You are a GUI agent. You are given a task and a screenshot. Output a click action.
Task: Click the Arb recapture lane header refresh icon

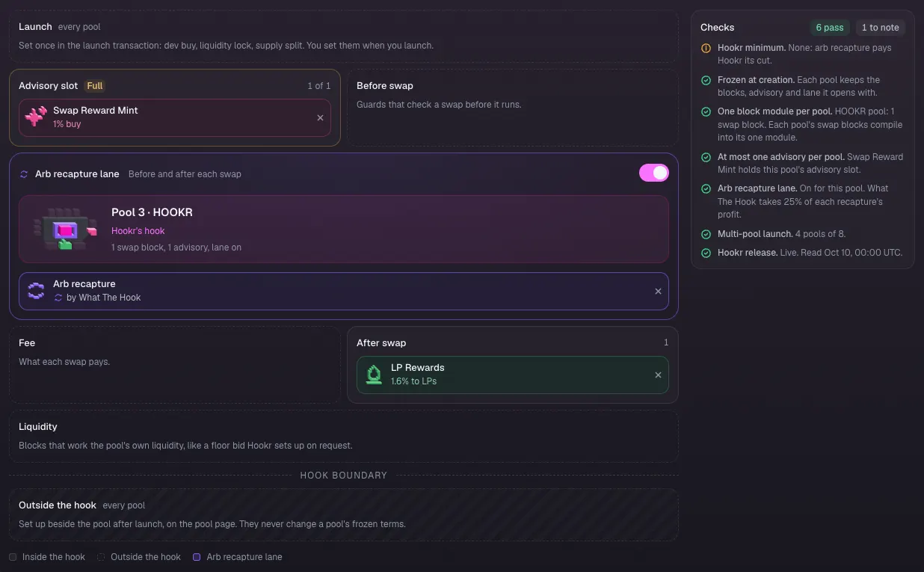24,174
